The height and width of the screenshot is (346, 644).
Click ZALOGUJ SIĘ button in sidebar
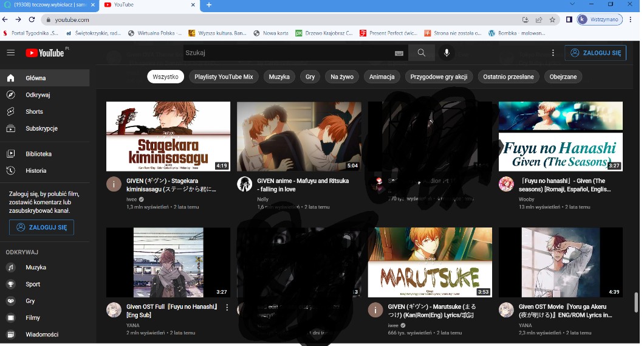41,227
